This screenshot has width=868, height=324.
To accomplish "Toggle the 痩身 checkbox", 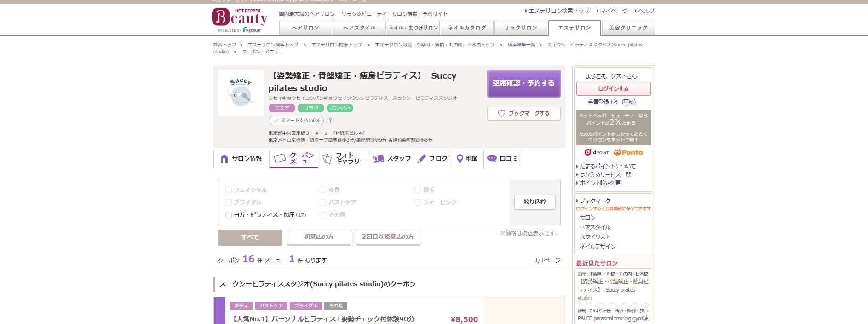I will [323, 190].
